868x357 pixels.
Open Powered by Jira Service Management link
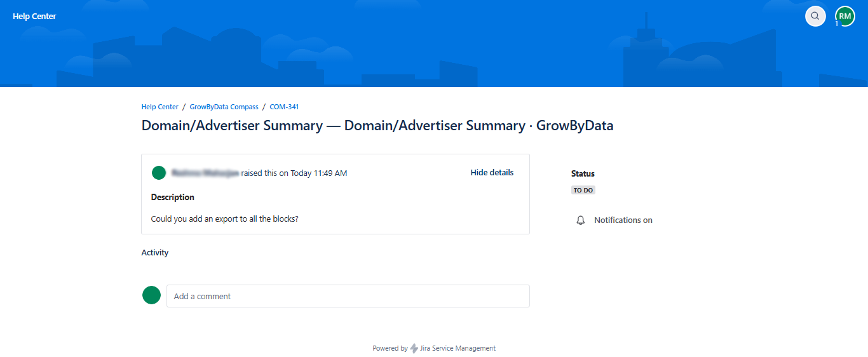434,348
